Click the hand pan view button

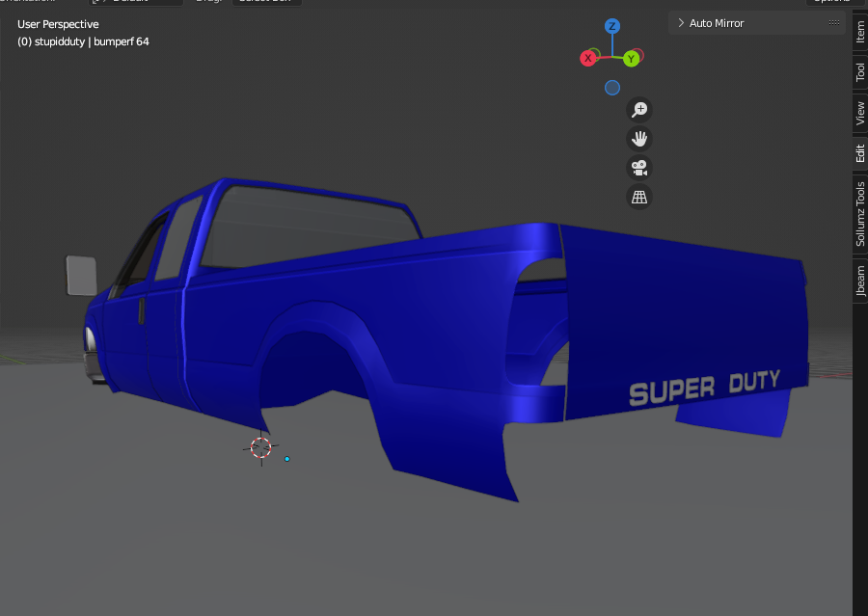tap(639, 139)
